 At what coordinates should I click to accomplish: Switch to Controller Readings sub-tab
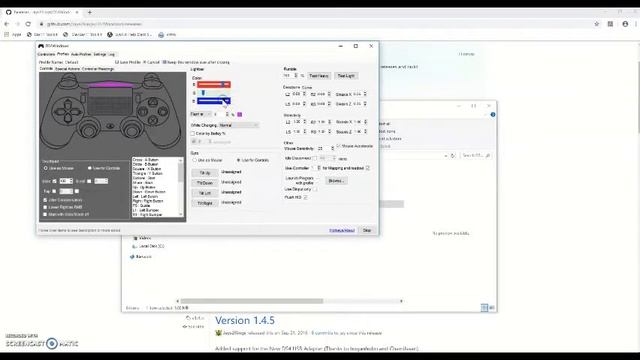(x=98, y=69)
